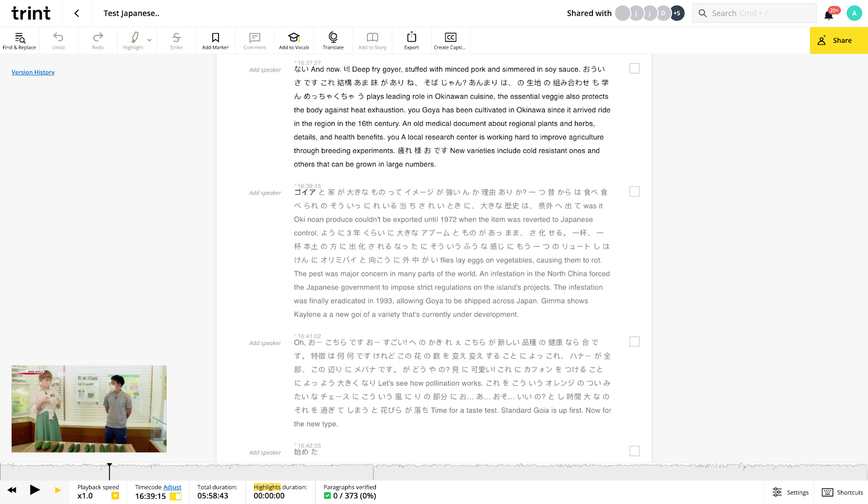The height and width of the screenshot is (504, 868).
Task: Click the Undo arrow icon
Action: point(58,37)
